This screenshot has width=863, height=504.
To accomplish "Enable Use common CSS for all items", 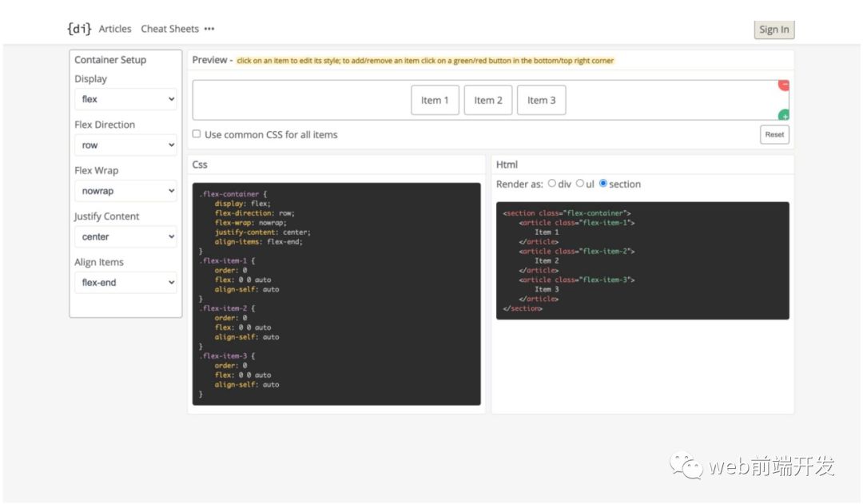I will pyautogui.click(x=197, y=134).
